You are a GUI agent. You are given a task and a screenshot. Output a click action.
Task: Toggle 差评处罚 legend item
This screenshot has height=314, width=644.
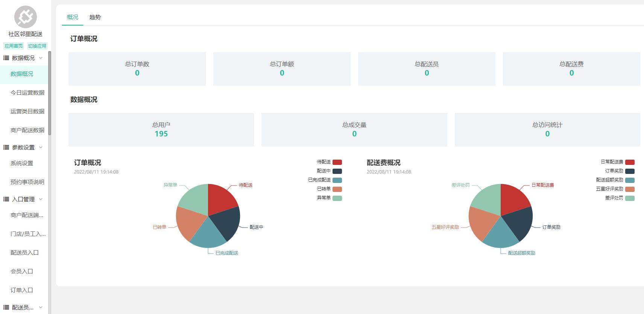pyautogui.click(x=629, y=198)
